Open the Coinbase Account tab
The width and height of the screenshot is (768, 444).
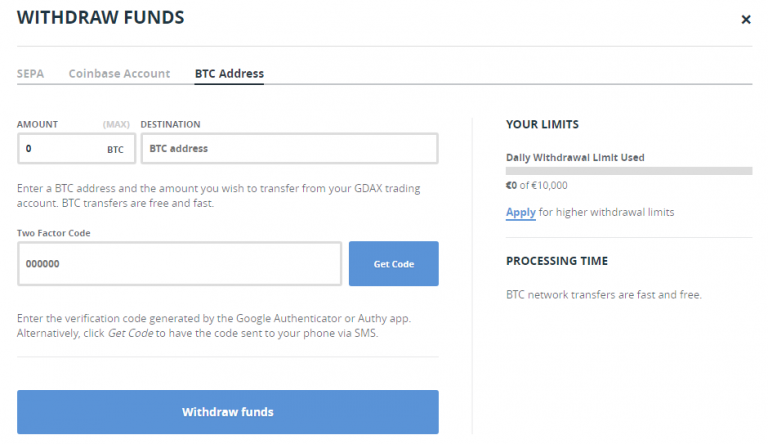[x=119, y=73]
